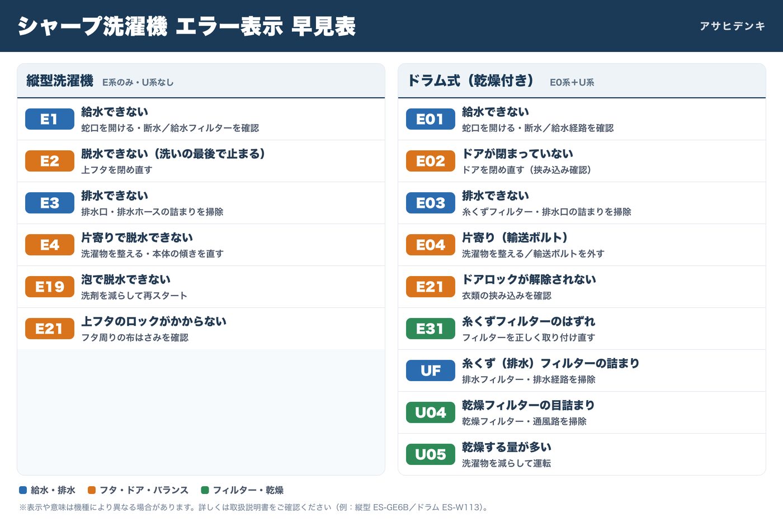Viewport: 783px width, 532px height.
Task: Click the E系のみ・U系なし subtitle
Action: tap(138, 82)
